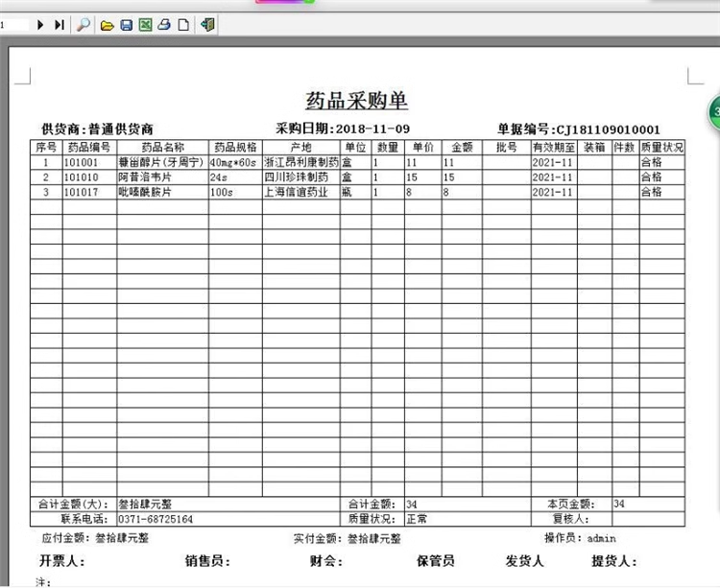Click the 装箱 column header
Screen dimensions: 720x588
pos(594,147)
